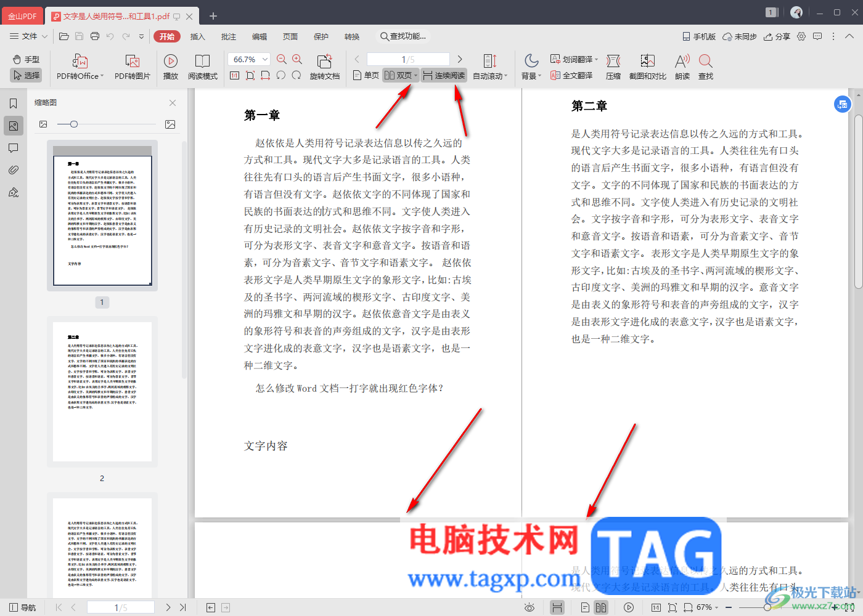Open the 查找 search tool
This screenshot has height=616, width=863.
(706, 67)
